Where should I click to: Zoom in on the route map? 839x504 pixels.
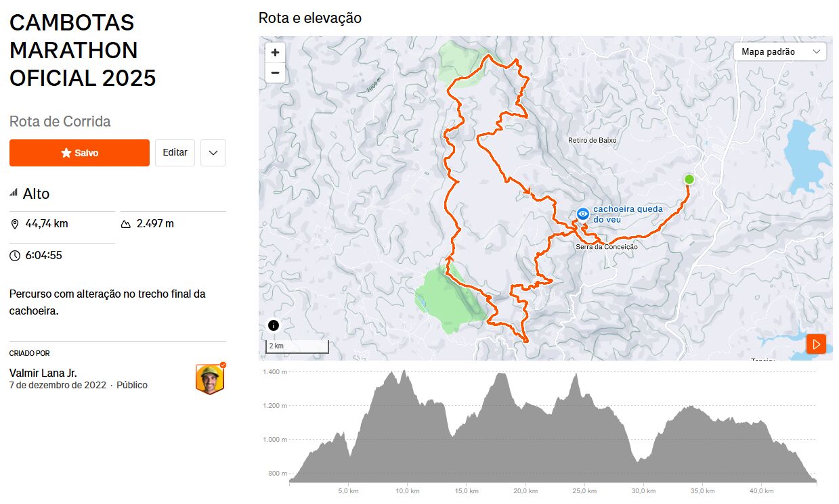click(x=275, y=53)
